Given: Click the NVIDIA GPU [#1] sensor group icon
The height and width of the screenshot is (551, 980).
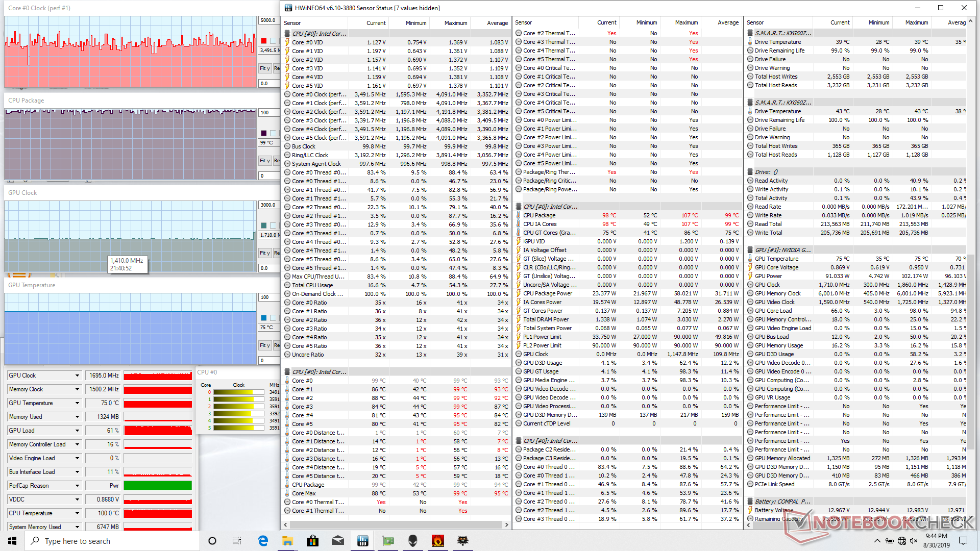Looking at the screenshot, I should (750, 250).
